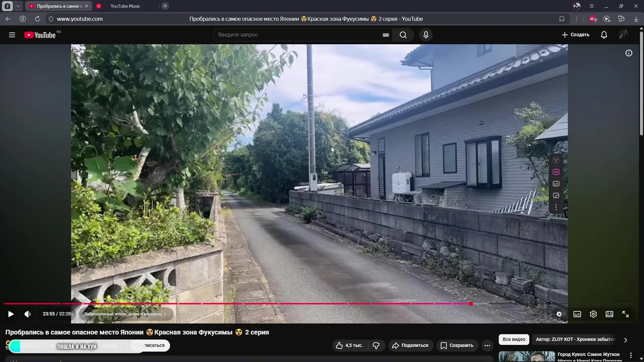Open the Yandex home button
Viewport: 644px width, 362px height.
click(x=23, y=19)
